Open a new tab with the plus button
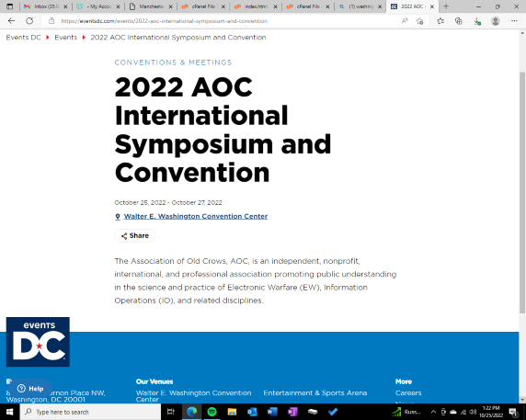 coord(446,6)
